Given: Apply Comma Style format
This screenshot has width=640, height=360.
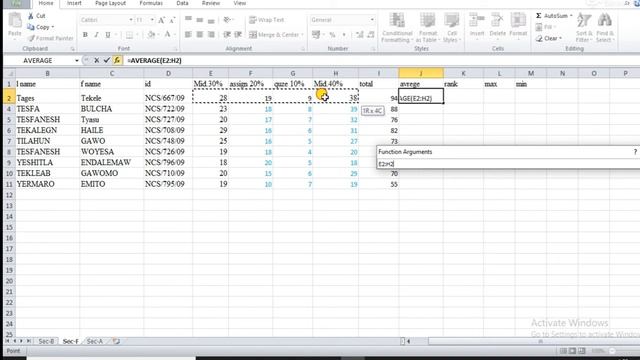Looking at the screenshot, I should tap(344, 35).
